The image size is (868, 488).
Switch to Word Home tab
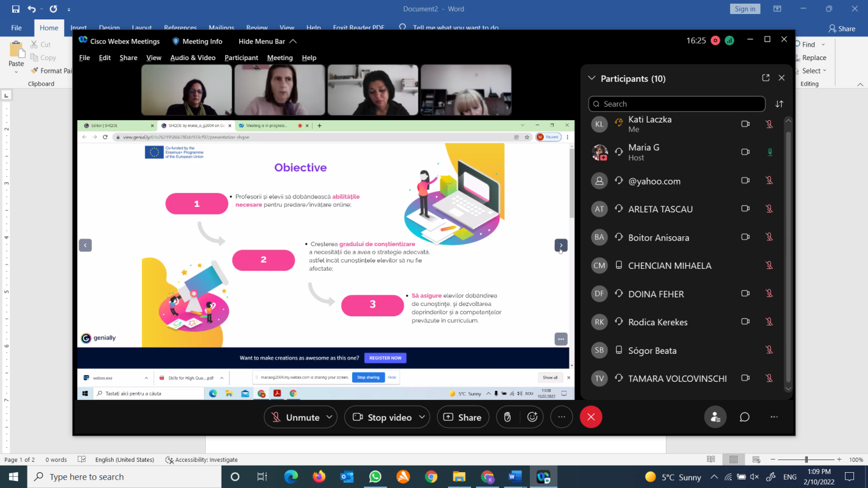coord(49,28)
